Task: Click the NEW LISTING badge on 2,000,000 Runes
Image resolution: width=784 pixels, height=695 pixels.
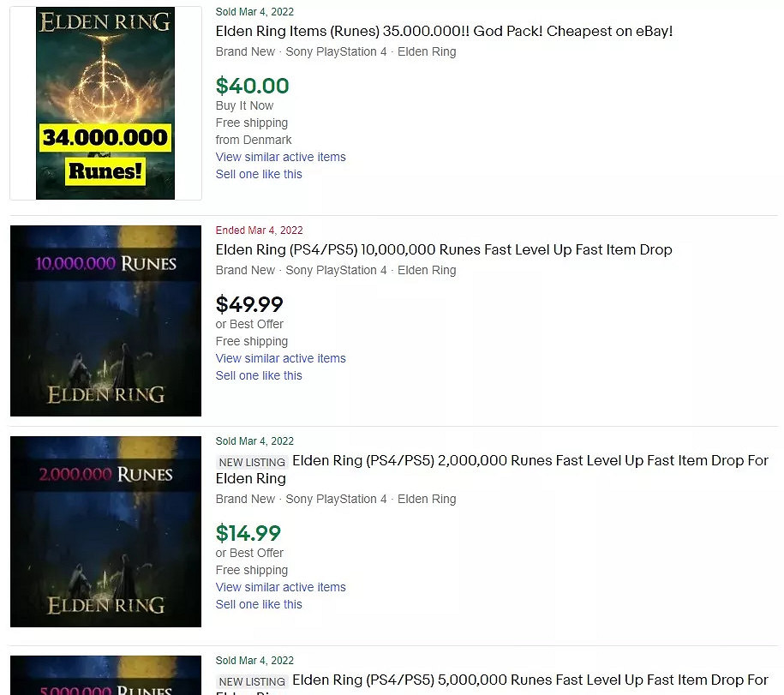Action: [252, 462]
